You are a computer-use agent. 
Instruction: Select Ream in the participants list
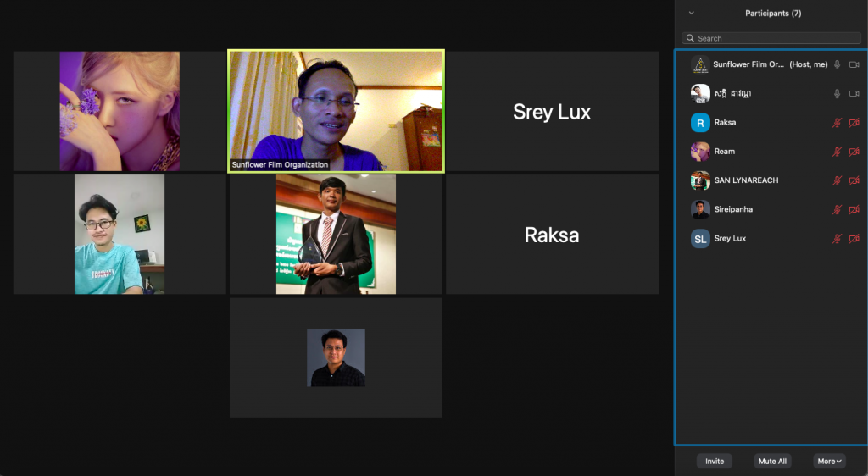coord(771,152)
